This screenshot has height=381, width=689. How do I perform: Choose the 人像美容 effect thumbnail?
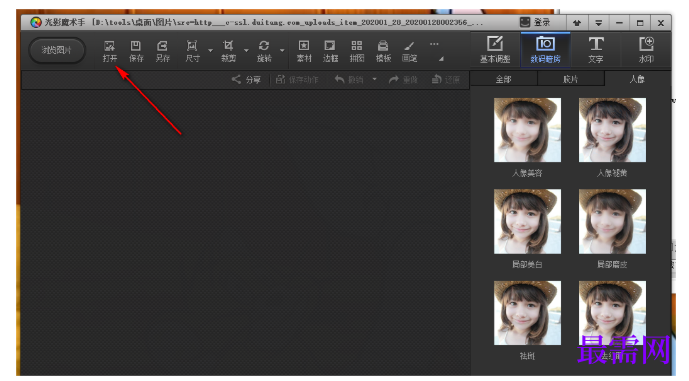[527, 130]
